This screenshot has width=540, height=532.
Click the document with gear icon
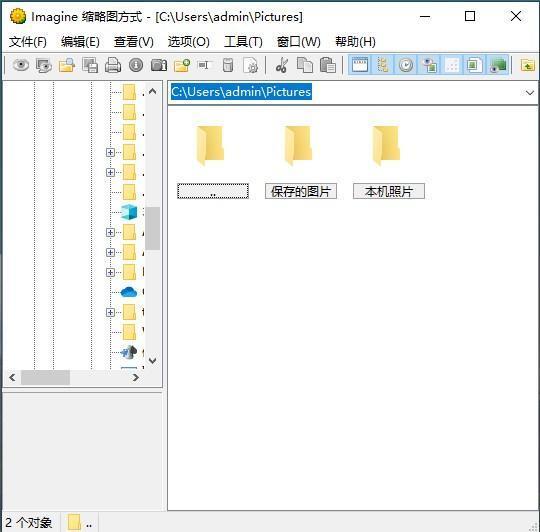(x=250, y=65)
